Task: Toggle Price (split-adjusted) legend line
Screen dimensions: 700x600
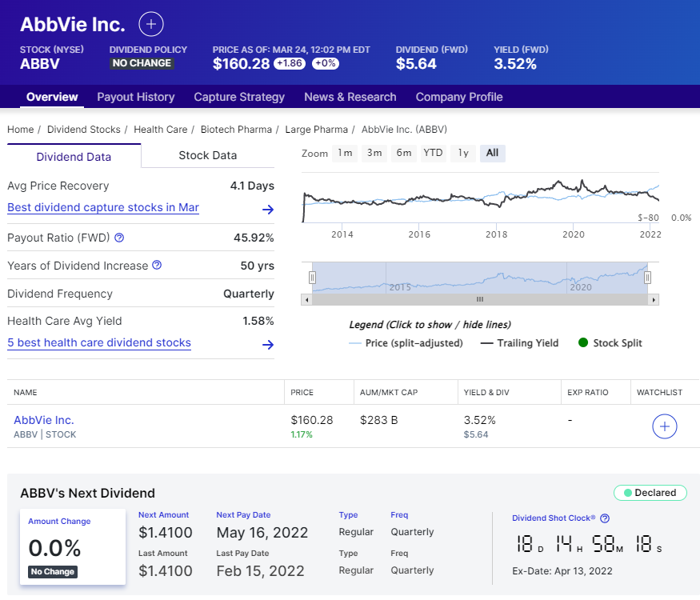Action: pos(406,343)
